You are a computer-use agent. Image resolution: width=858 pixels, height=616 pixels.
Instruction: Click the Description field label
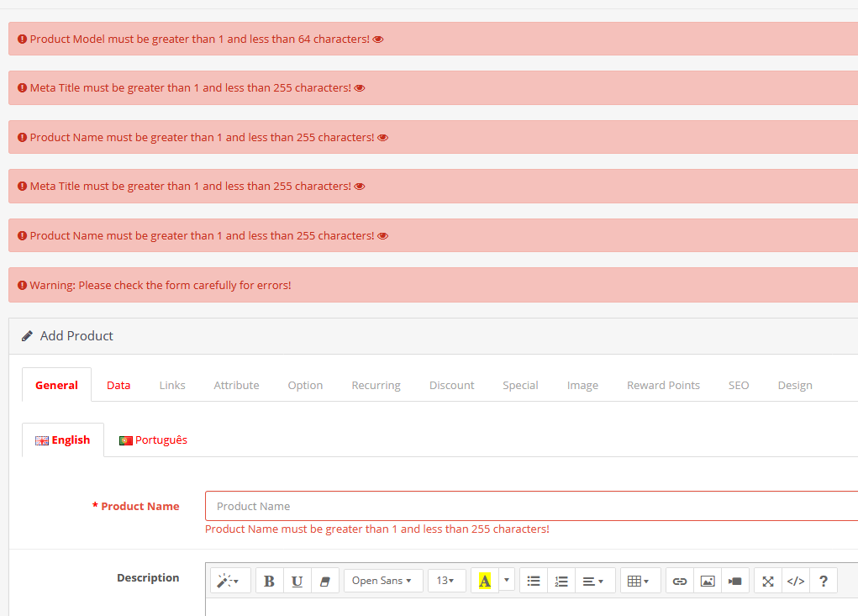tap(148, 577)
